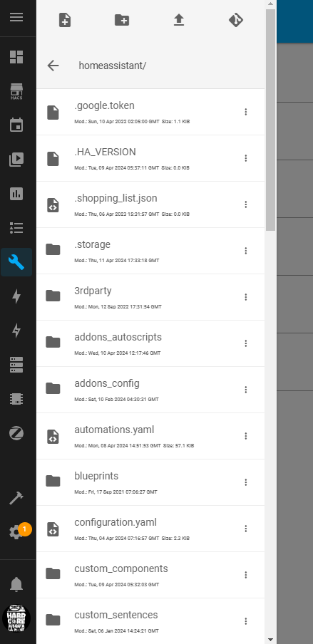Open options menu for .storage folder
This screenshot has width=313, height=644.
point(245,251)
